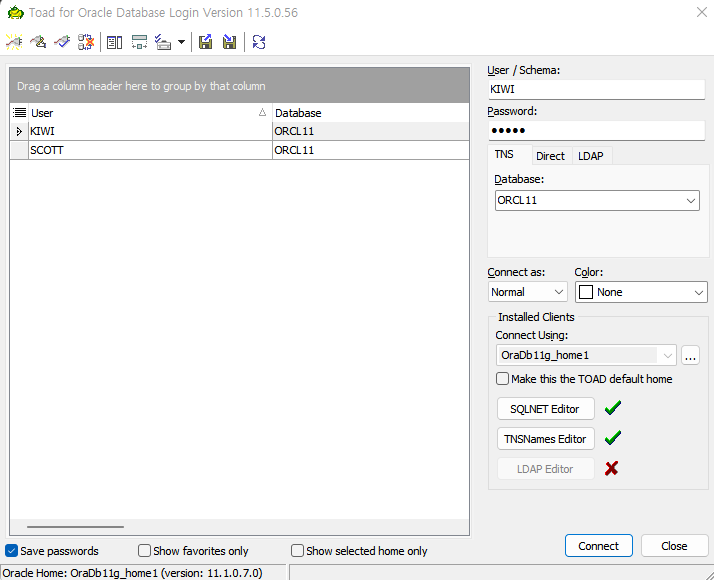Click the column chooser icon

tap(114, 42)
